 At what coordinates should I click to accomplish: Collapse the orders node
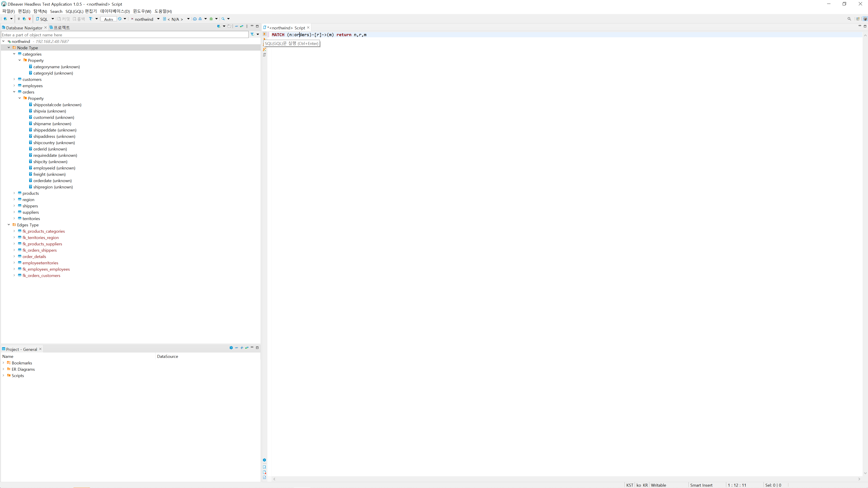(x=14, y=92)
